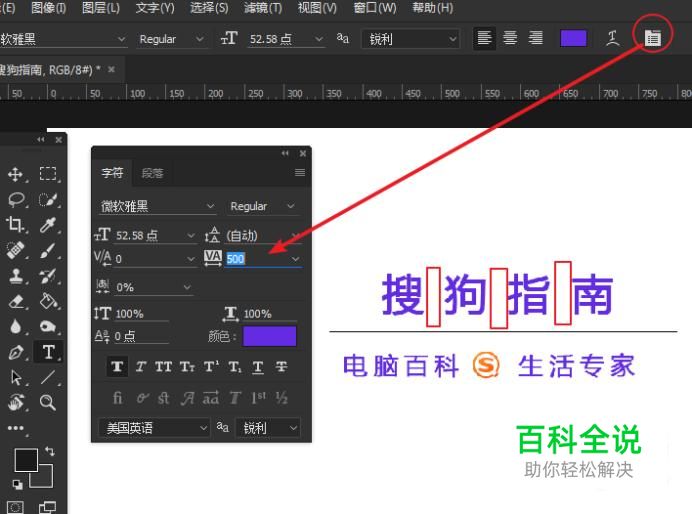Open the 图像(I) menu
This screenshot has width=692, height=514.
click(x=49, y=8)
